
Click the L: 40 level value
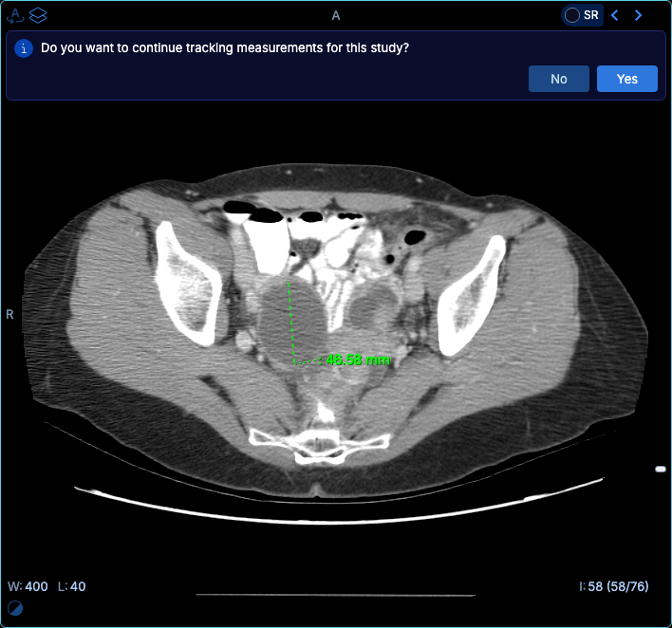(x=71, y=586)
